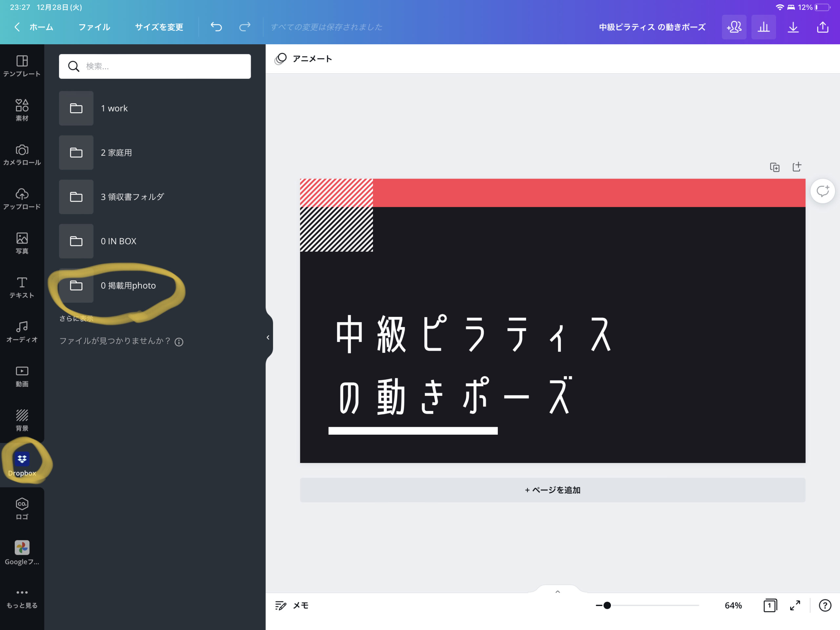Screen dimensions: 840x630
Task: Open the Google Photos sidebar item
Action: pos(22,553)
